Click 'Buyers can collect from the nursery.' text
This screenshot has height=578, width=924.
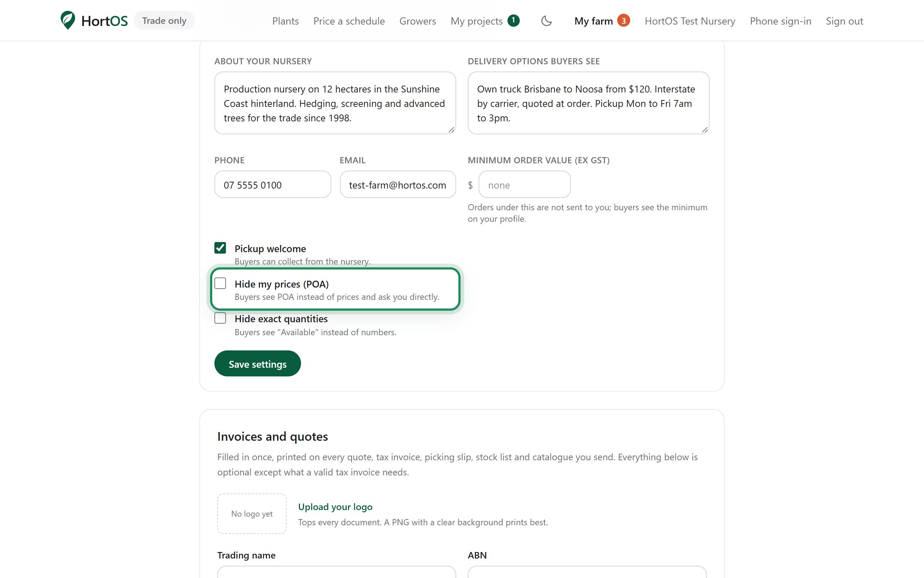coord(302,262)
